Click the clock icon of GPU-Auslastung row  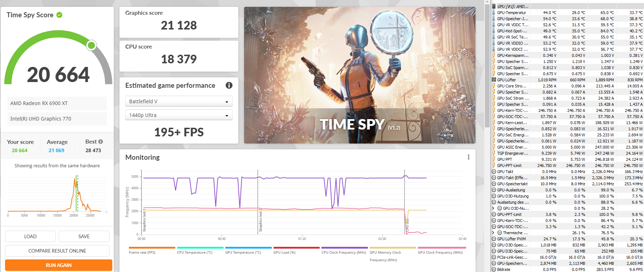[x=494, y=190]
